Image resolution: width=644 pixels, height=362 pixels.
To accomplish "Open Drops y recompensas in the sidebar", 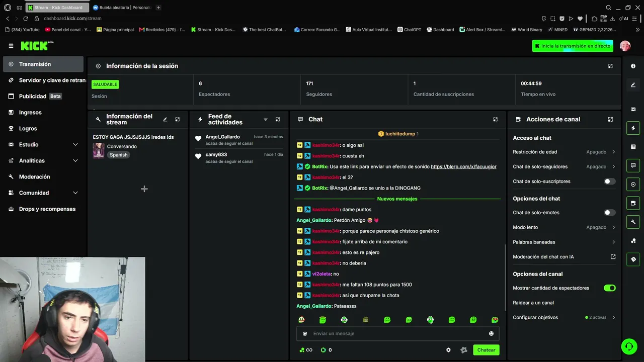I will tap(43, 209).
